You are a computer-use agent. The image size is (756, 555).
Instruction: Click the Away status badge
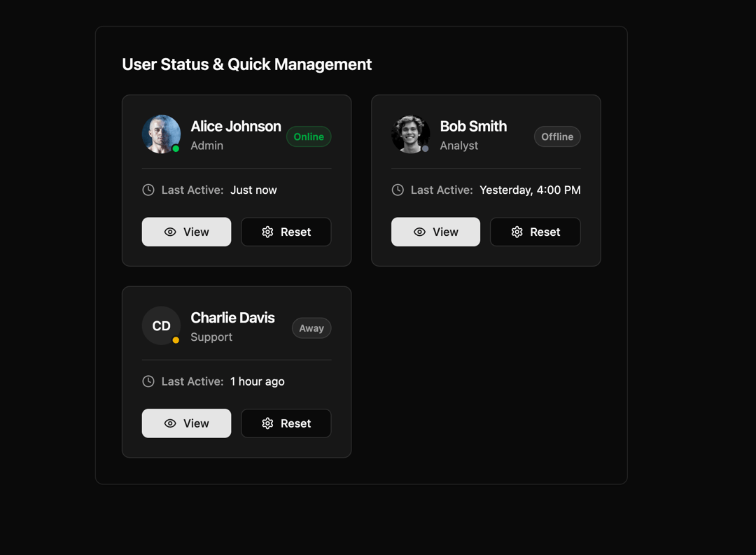click(x=311, y=328)
